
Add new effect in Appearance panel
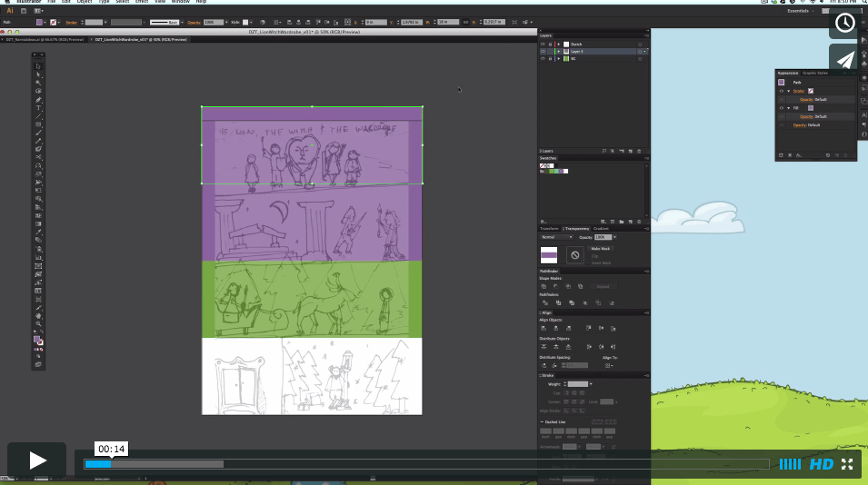coord(798,155)
